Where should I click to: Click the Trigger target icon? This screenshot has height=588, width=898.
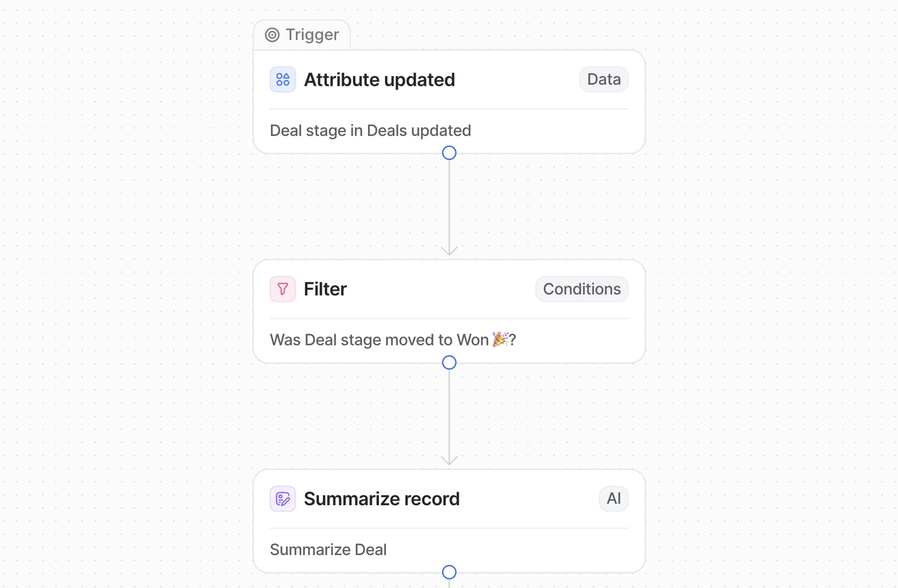click(x=272, y=35)
